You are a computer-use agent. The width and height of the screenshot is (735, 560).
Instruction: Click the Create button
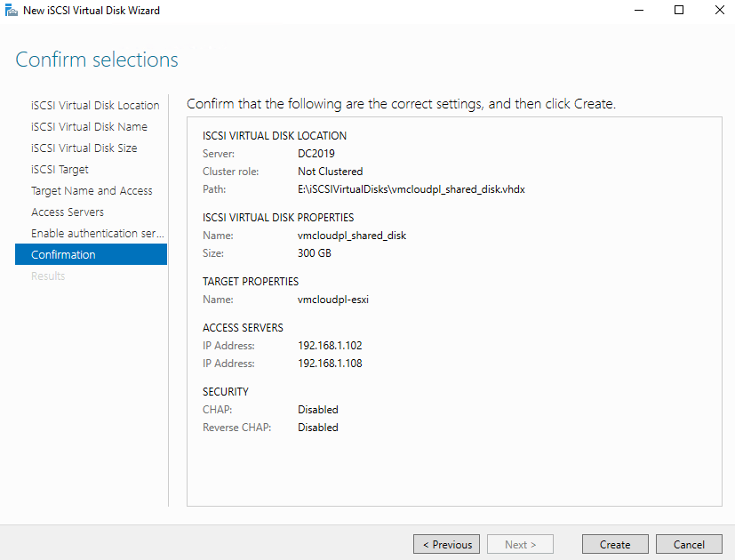tap(615, 545)
